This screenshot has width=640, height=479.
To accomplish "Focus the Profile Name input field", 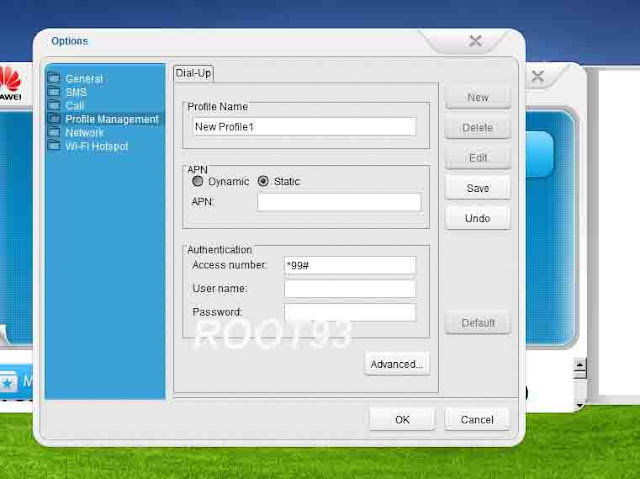I will point(304,127).
